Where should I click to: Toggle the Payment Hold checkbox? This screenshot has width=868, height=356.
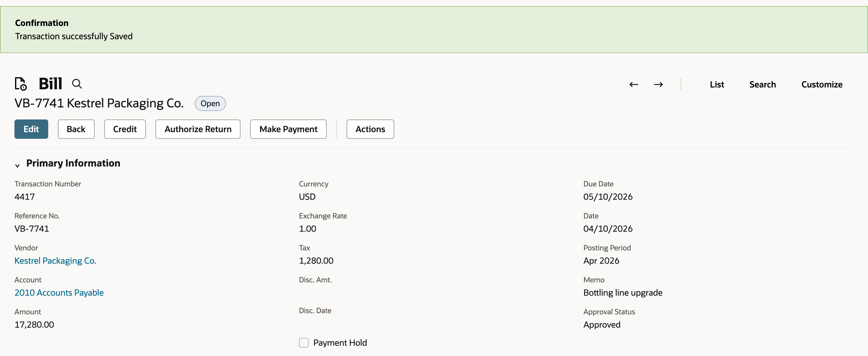[303, 342]
